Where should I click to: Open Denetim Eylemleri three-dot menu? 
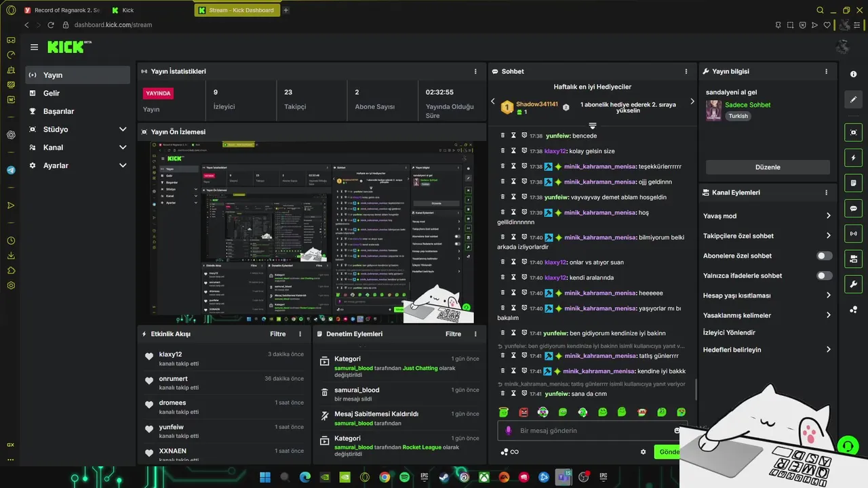[x=476, y=334]
